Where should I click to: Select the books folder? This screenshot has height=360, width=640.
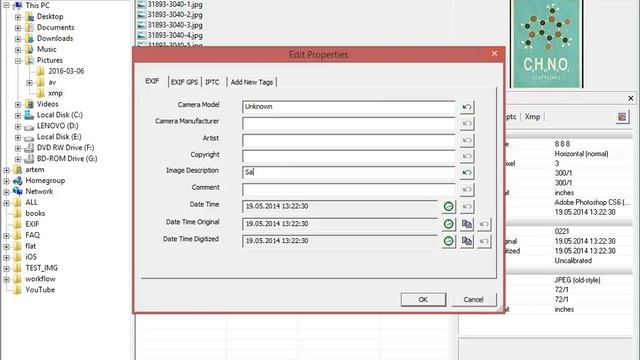tap(35, 213)
